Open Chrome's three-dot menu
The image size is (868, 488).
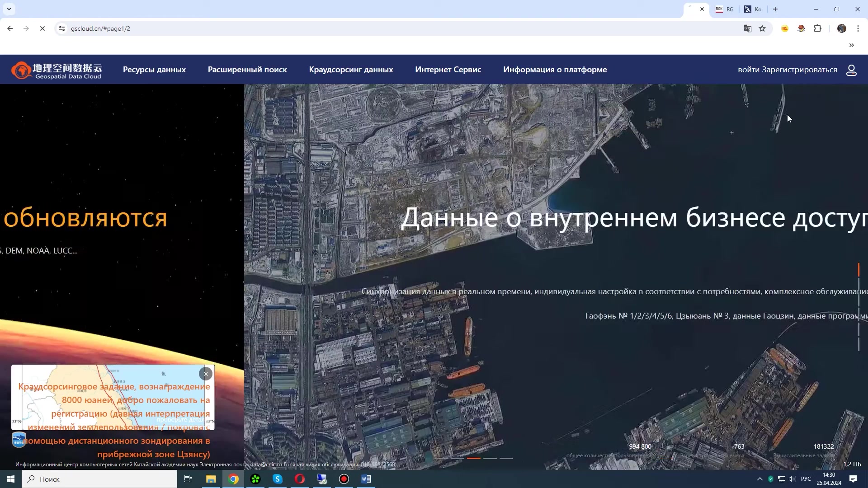(x=858, y=28)
